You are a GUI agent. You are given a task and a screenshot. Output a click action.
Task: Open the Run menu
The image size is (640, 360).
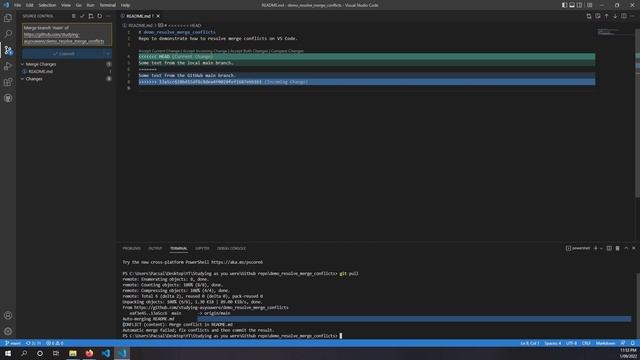[x=90, y=5]
